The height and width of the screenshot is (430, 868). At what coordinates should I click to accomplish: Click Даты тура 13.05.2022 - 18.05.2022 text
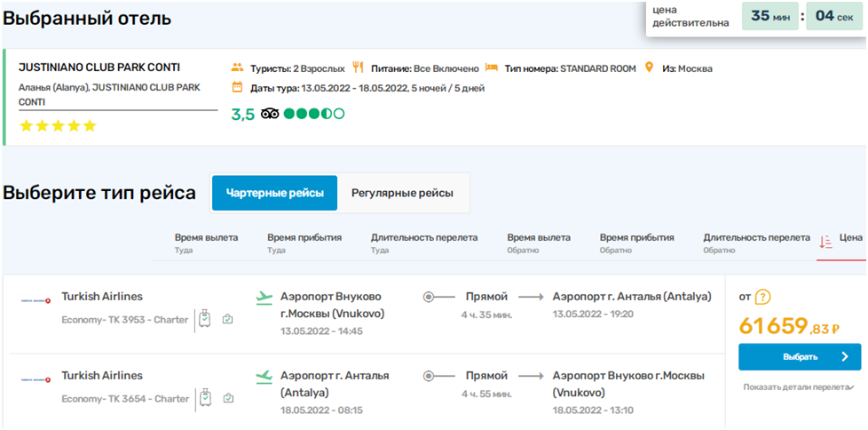tap(367, 88)
